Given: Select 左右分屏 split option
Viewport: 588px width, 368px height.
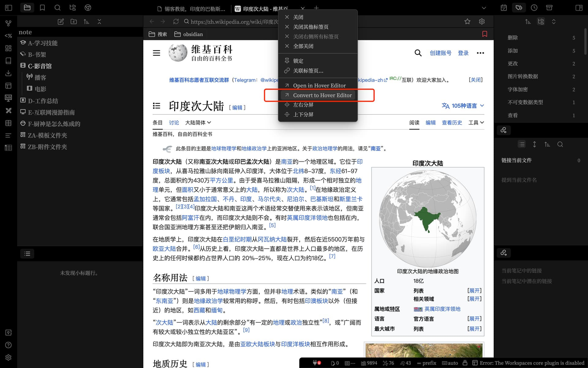Looking at the screenshot, I should click(x=318, y=105).
